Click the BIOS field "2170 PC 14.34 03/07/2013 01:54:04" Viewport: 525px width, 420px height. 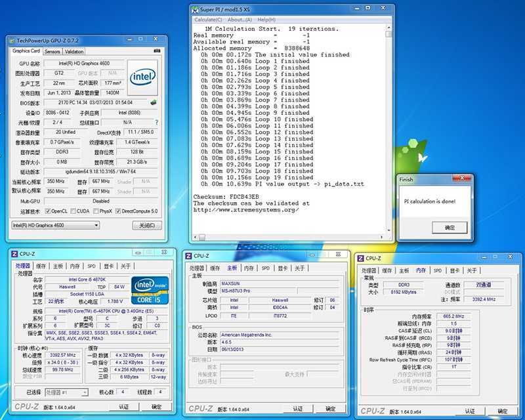tap(95, 102)
